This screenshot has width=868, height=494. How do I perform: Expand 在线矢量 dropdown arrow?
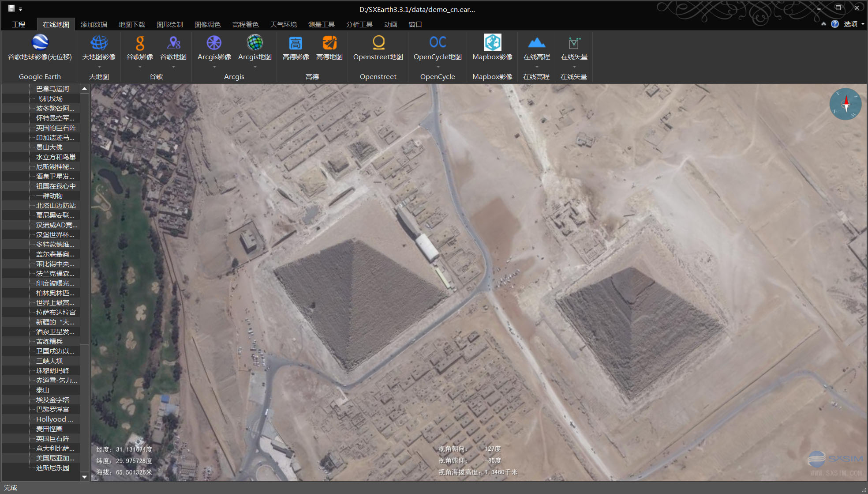[574, 67]
